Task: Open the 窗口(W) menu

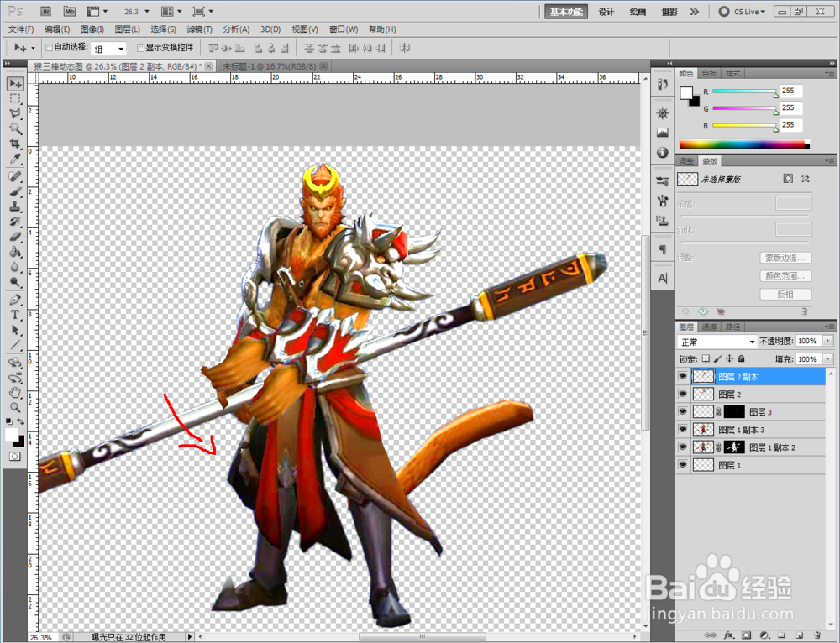Action: (x=344, y=29)
